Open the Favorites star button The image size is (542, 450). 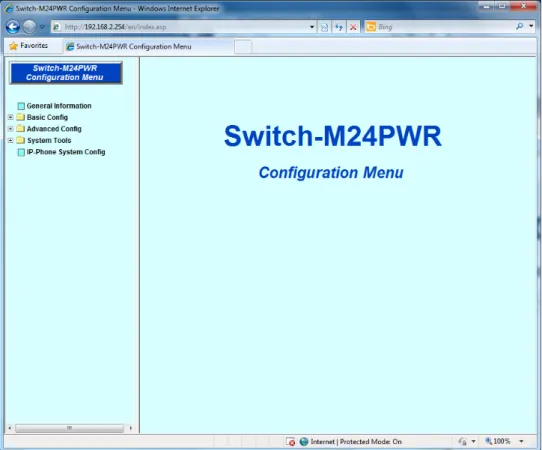click(29, 46)
